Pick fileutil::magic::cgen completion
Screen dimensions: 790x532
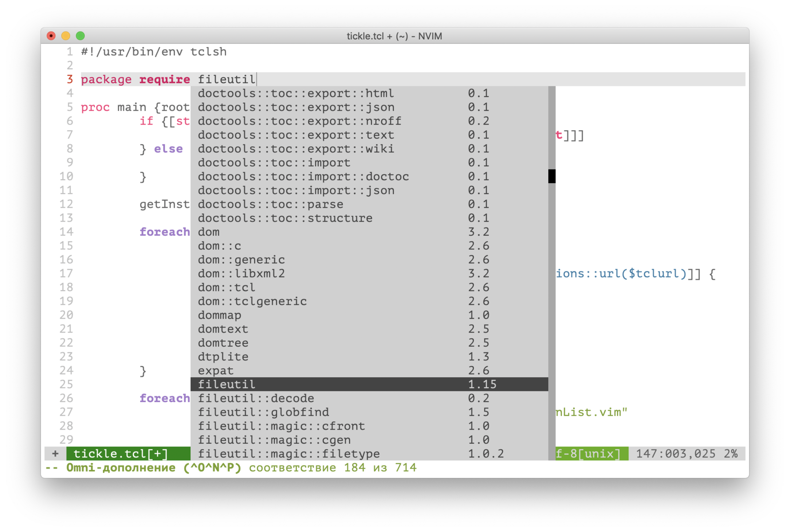[x=369, y=440]
